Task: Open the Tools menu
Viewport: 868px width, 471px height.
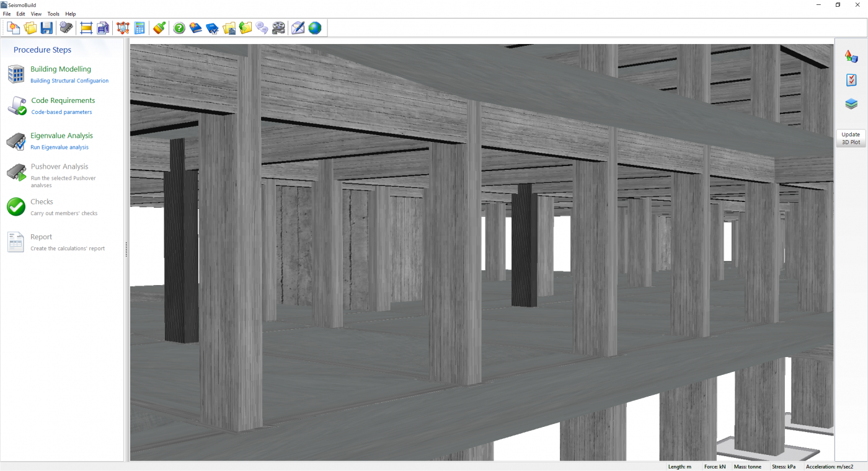Action: tap(53, 14)
